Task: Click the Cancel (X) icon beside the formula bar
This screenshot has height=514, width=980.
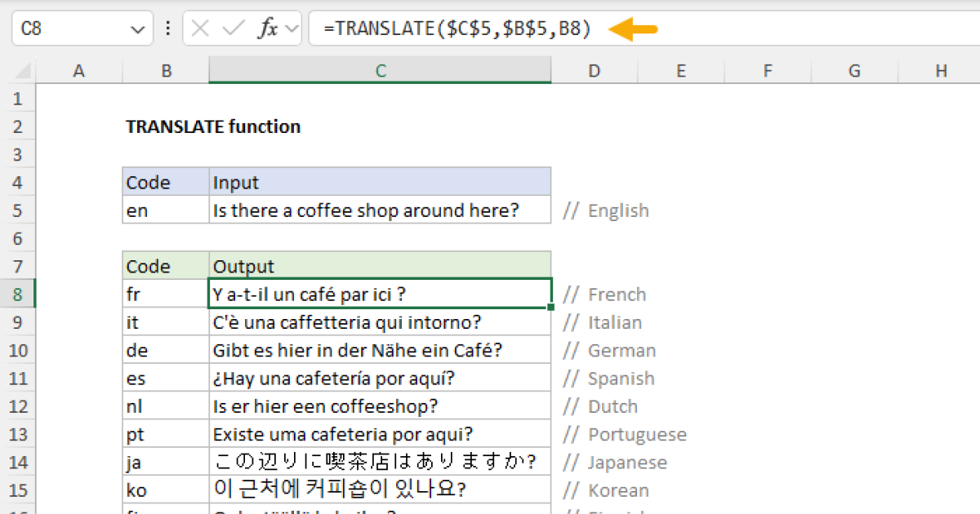Action: [x=200, y=29]
